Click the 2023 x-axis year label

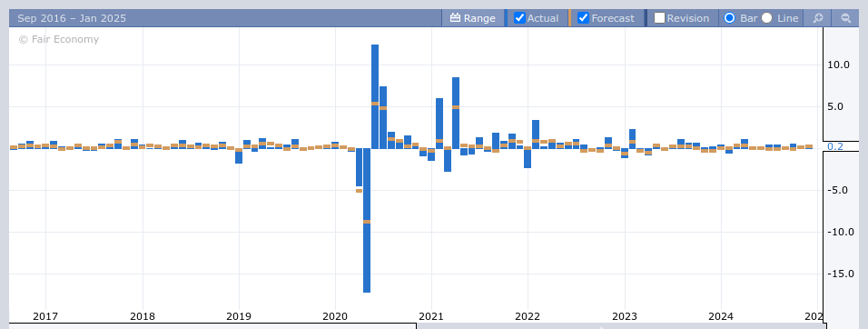[x=625, y=316]
